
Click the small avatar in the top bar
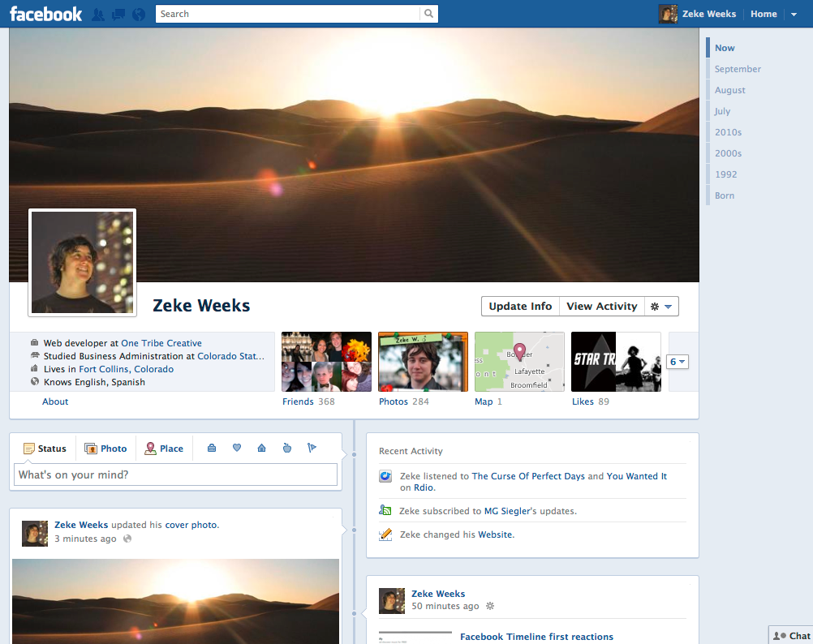point(668,14)
